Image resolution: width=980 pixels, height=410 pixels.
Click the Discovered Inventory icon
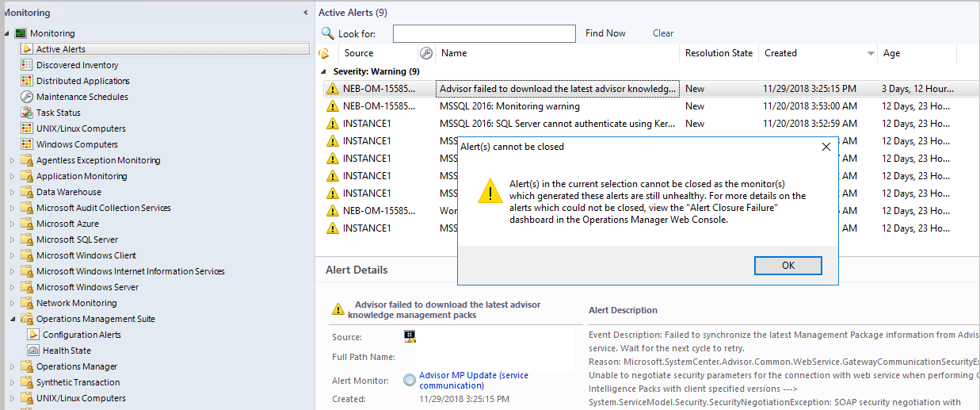click(x=27, y=65)
